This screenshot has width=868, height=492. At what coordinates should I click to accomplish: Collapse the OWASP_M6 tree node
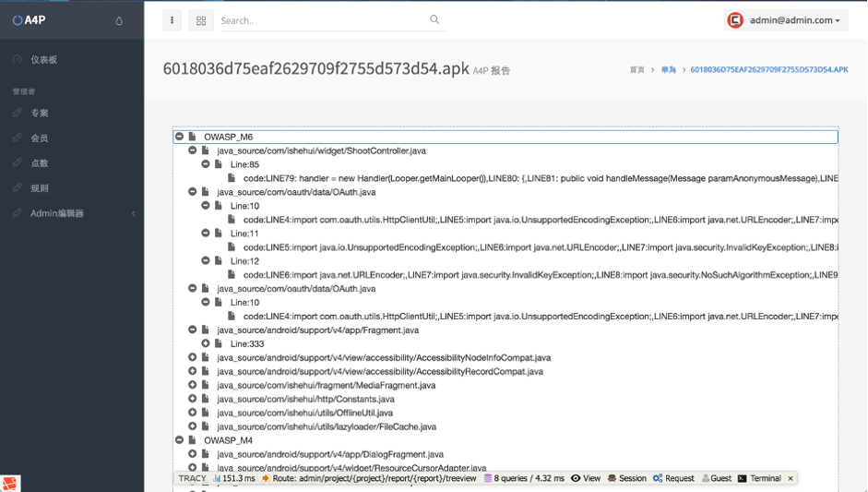(179, 137)
